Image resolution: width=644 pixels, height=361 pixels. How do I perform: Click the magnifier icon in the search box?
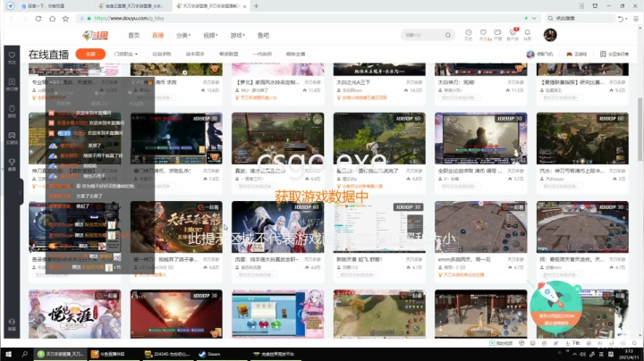[448, 35]
